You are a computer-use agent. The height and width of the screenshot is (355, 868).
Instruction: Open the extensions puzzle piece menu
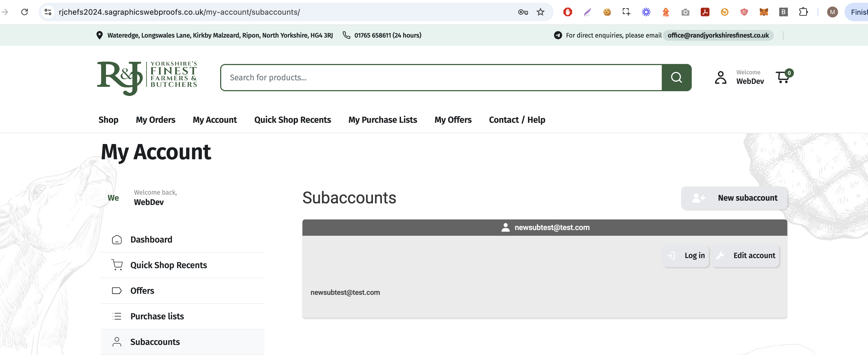coord(803,12)
